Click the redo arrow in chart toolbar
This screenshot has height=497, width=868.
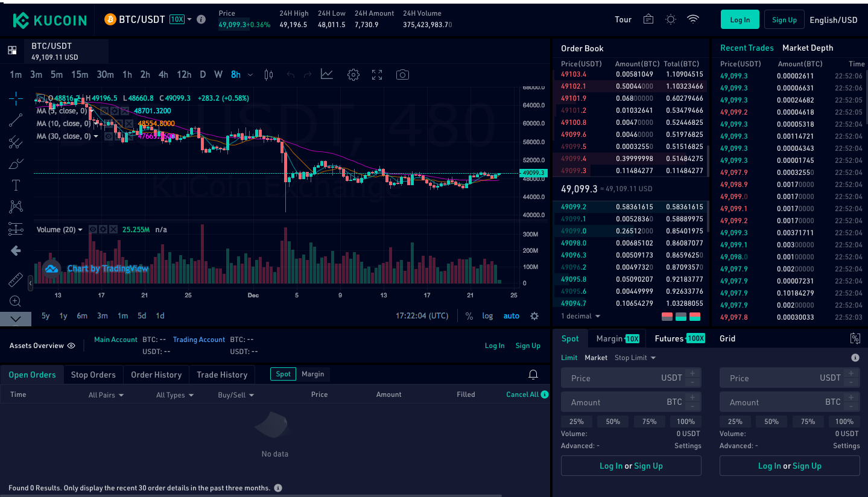click(308, 75)
